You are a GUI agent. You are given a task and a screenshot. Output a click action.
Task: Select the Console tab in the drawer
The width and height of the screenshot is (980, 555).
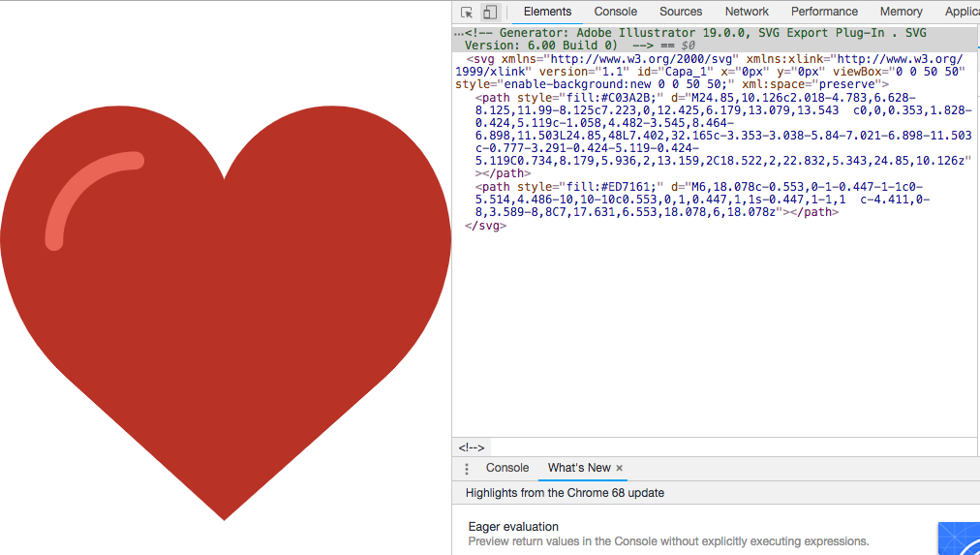(x=507, y=468)
